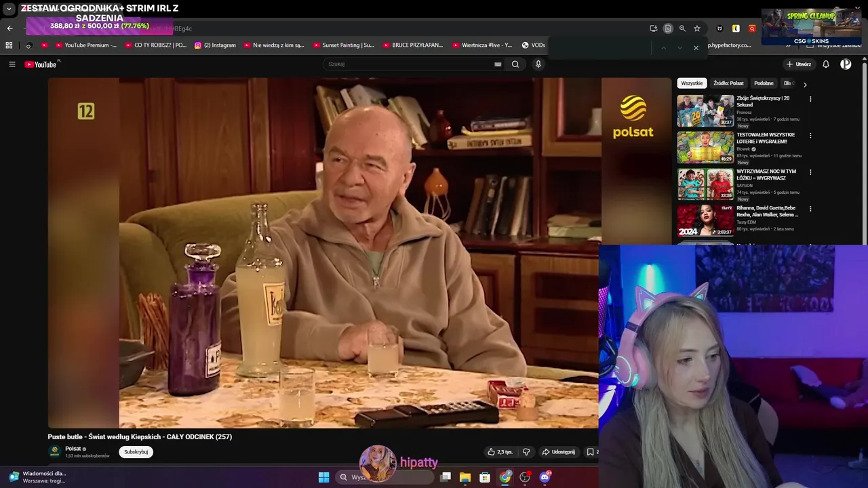Screen dimensions: 868x488
Task: Open the CO TY ROBISZ? bookmark
Action: coord(155,45)
